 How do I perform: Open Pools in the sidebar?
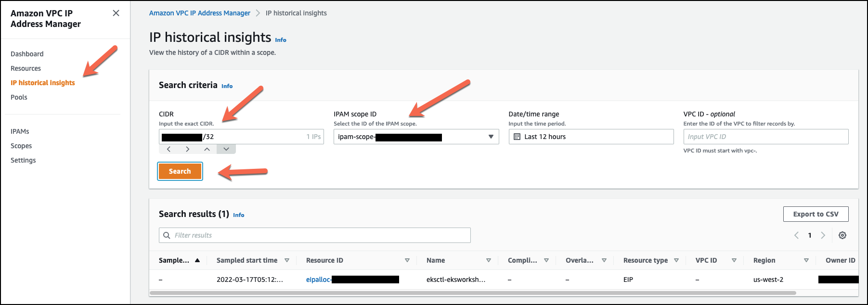tap(19, 97)
